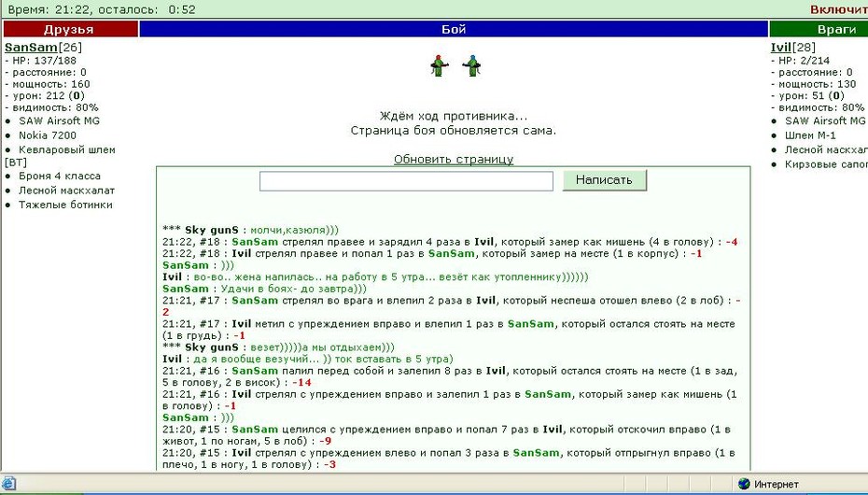868x495 pixels.
Task: Click 'Тяжелые ботинки' item
Action: click(65, 205)
